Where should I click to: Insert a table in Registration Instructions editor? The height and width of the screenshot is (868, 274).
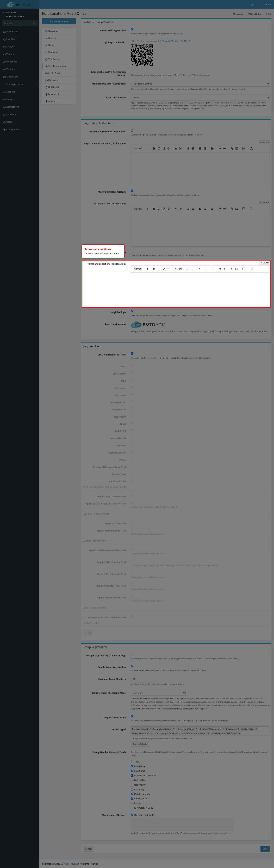(244, 148)
